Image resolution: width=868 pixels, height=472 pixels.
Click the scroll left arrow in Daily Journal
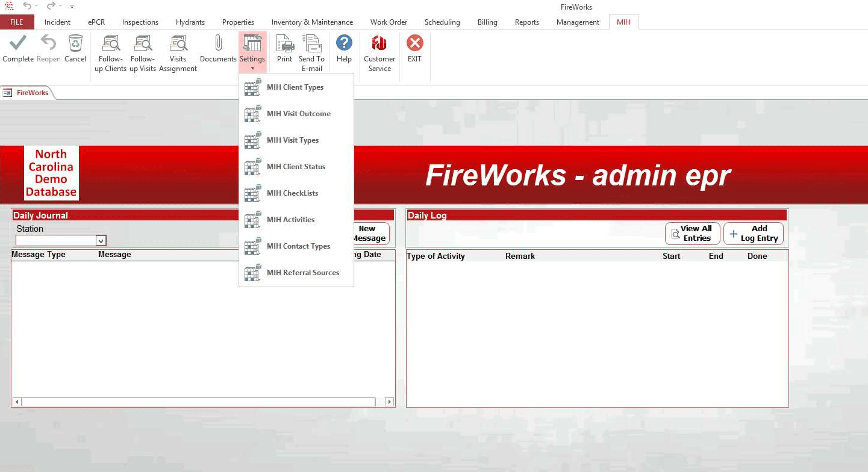[x=17, y=402]
